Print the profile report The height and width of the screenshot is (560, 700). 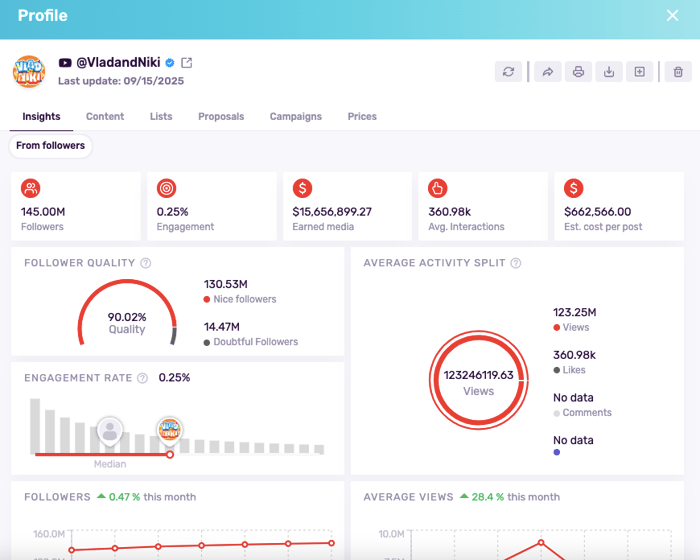coord(577,71)
